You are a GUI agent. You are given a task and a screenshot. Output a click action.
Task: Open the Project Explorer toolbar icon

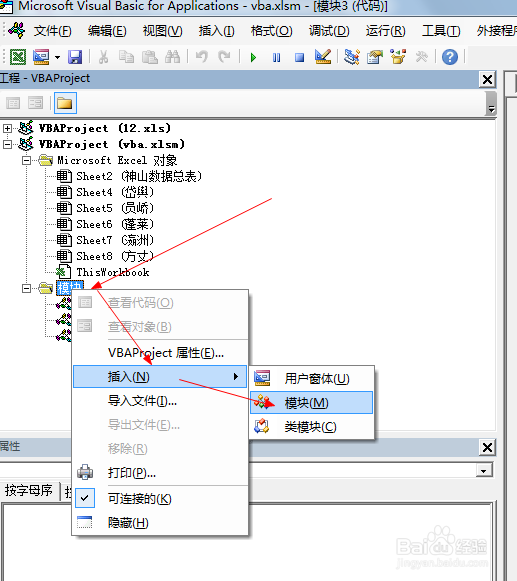[x=352, y=57]
